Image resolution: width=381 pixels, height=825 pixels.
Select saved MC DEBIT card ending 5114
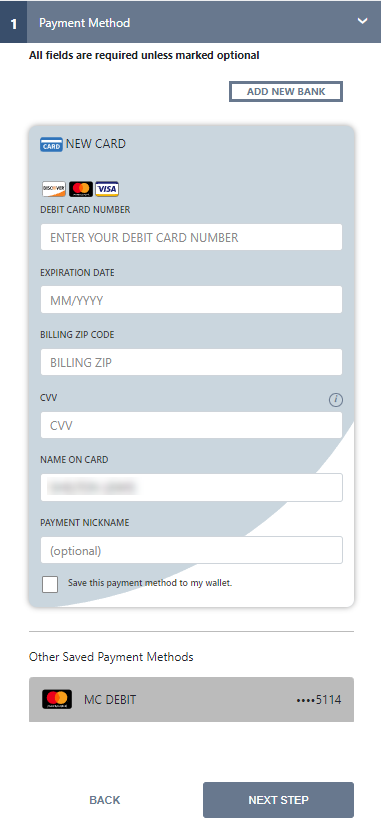coord(192,699)
